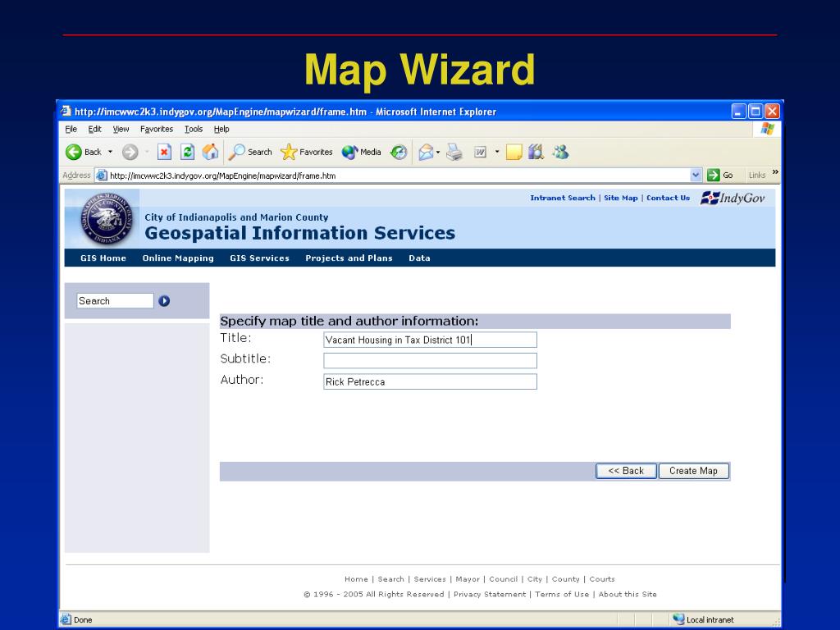Open Favorites star in toolbar
This screenshot has height=630, width=840.
tap(288, 152)
